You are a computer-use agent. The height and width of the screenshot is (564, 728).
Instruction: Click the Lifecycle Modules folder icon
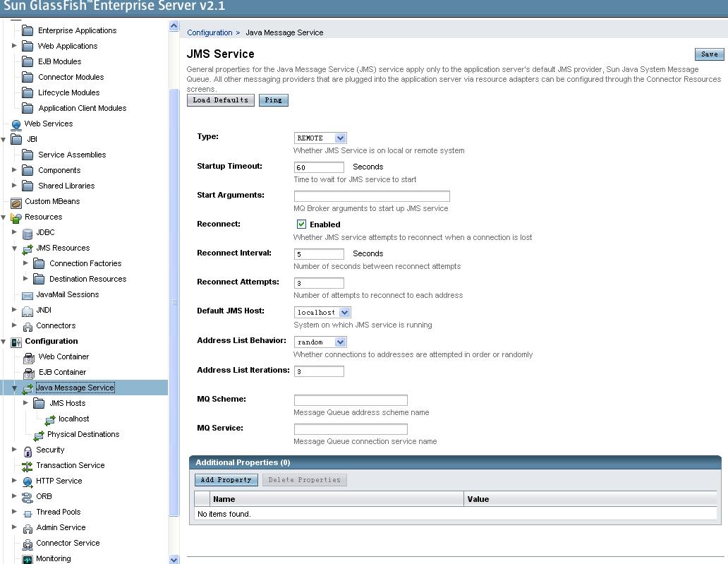[28, 92]
